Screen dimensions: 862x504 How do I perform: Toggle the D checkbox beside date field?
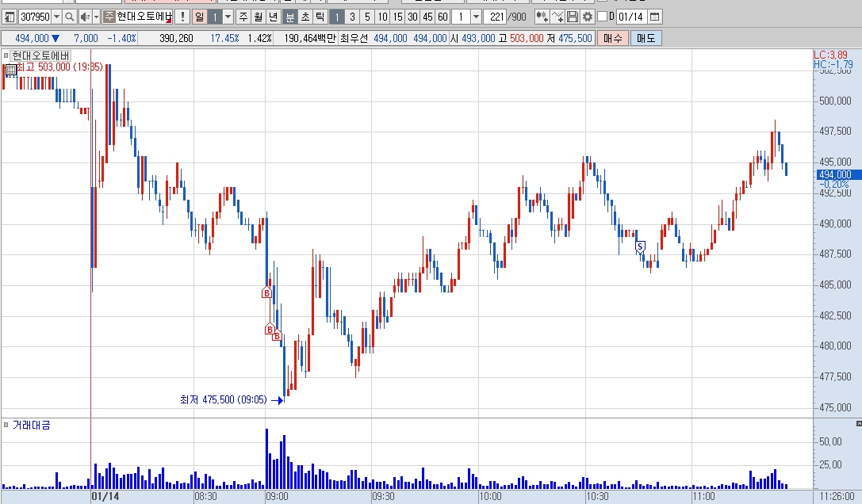602,17
